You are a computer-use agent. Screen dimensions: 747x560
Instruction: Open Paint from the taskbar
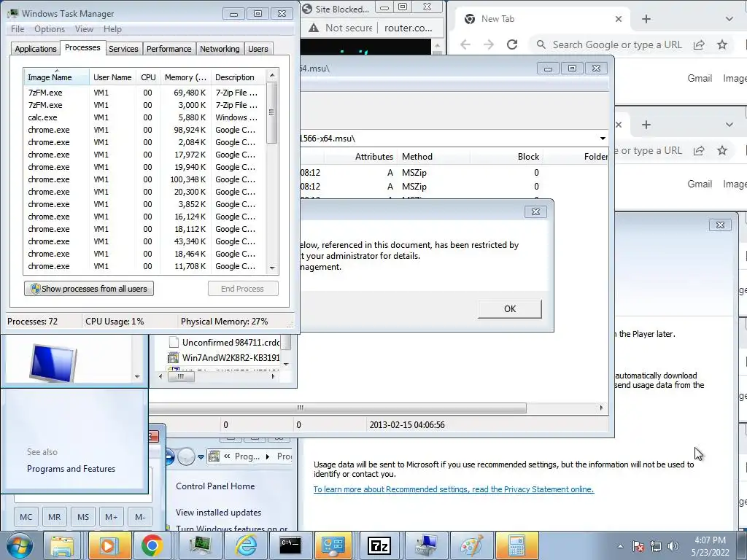(471, 545)
